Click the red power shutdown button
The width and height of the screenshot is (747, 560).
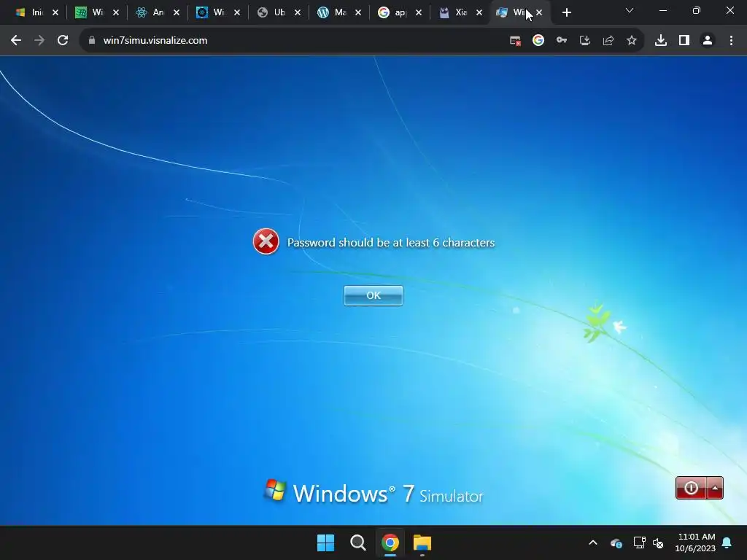click(691, 488)
